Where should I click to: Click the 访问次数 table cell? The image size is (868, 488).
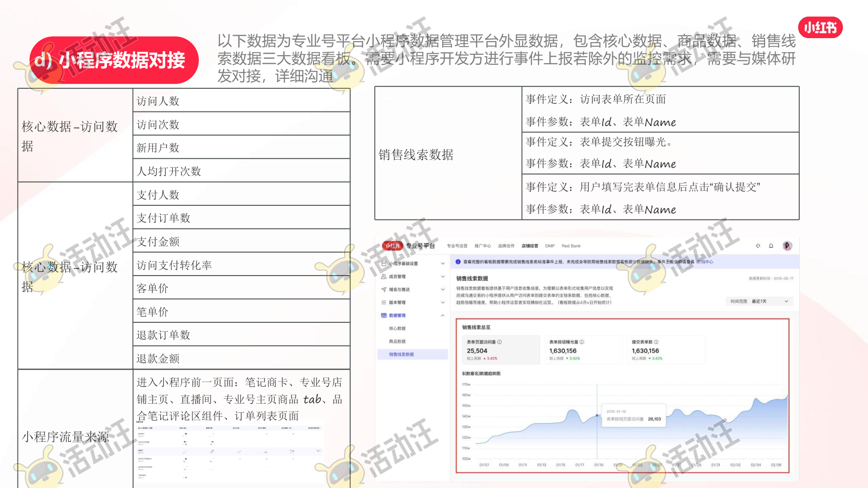(x=242, y=124)
